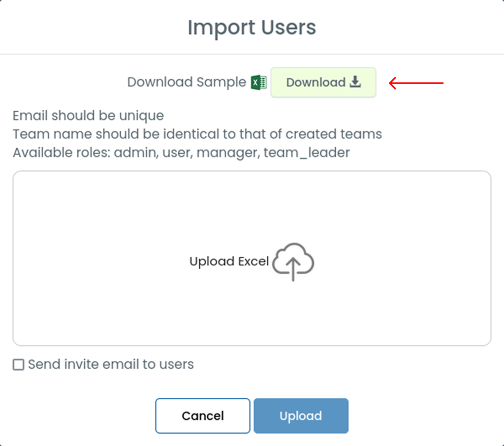Click the download arrow icon inside Download button
Viewport: 504px width, 446px height.
pyautogui.click(x=355, y=82)
